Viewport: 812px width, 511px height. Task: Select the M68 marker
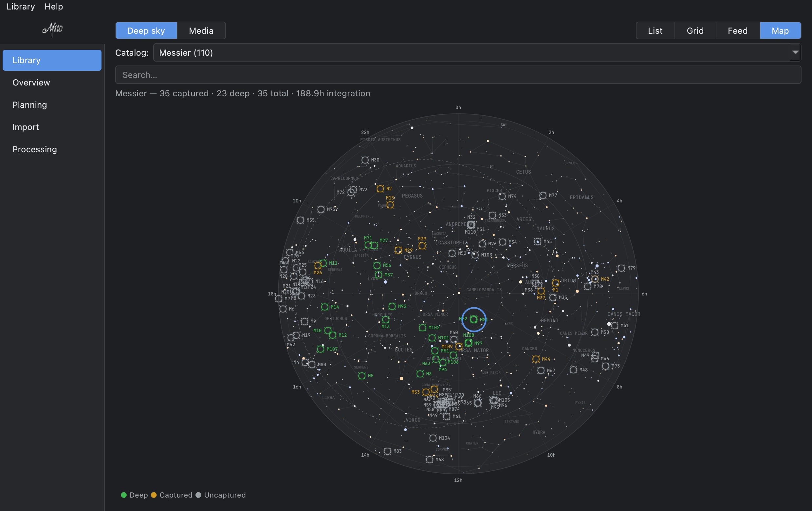click(429, 459)
